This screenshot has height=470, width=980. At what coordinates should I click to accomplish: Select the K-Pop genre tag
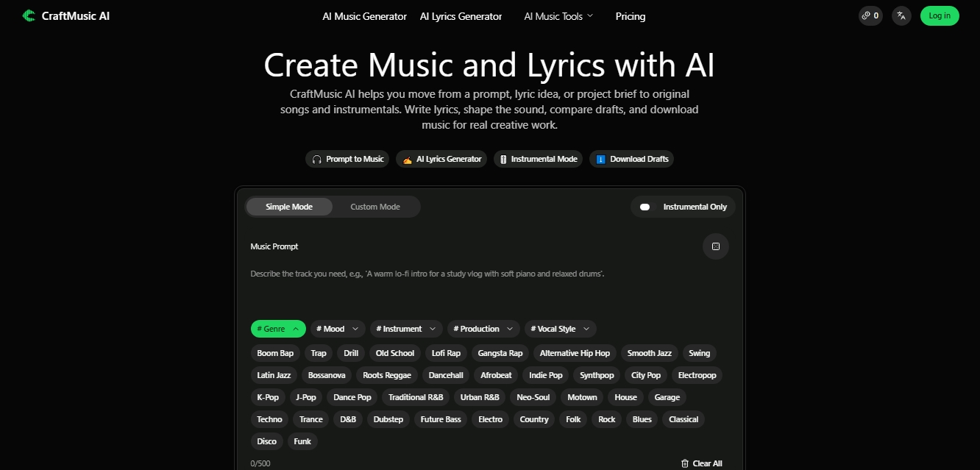[x=268, y=397]
